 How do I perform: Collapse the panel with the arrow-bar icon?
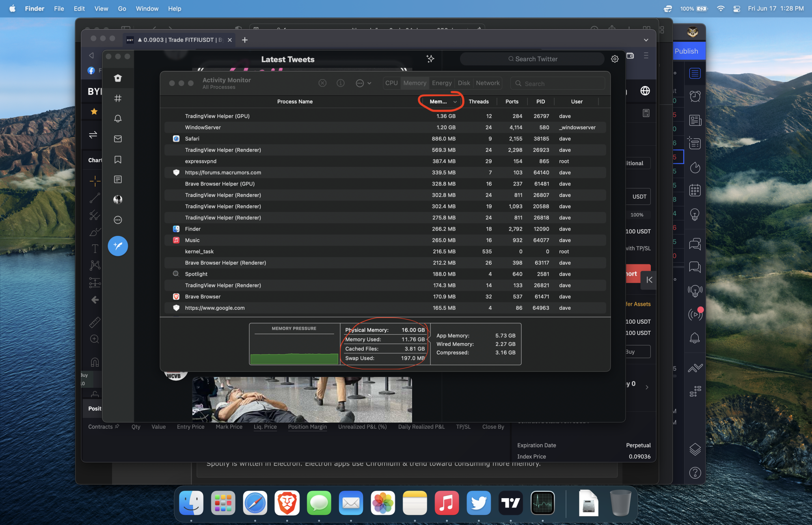pyautogui.click(x=649, y=280)
